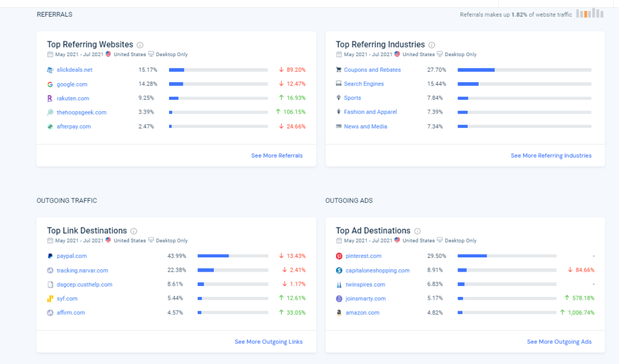Open the rakuten.com referring site
The width and height of the screenshot is (619, 364).
click(73, 99)
